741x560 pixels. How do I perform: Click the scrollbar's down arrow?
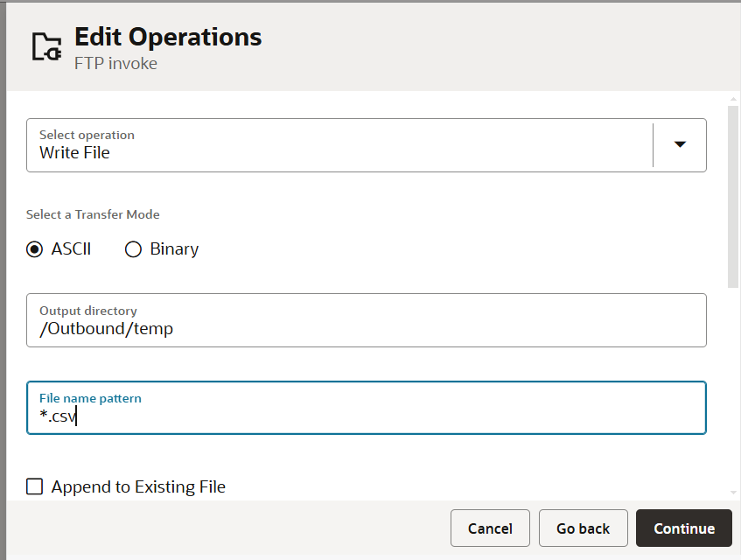(733, 493)
